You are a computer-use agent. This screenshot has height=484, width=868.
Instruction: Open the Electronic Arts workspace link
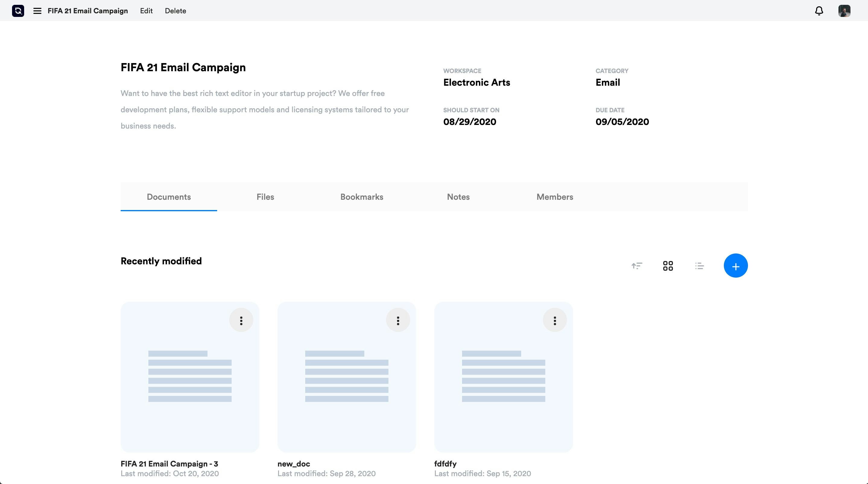click(x=477, y=82)
